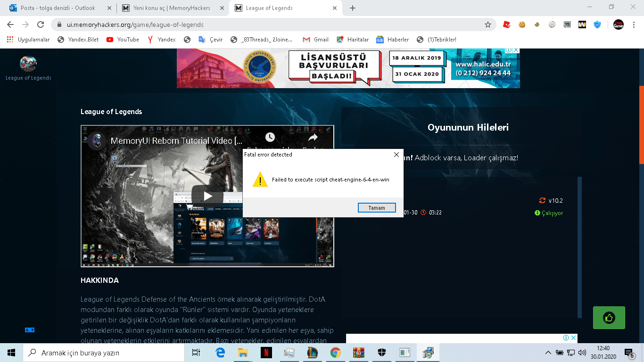644x362 pixels.
Task: Click the green thumbs-up like button
Action: point(609,318)
